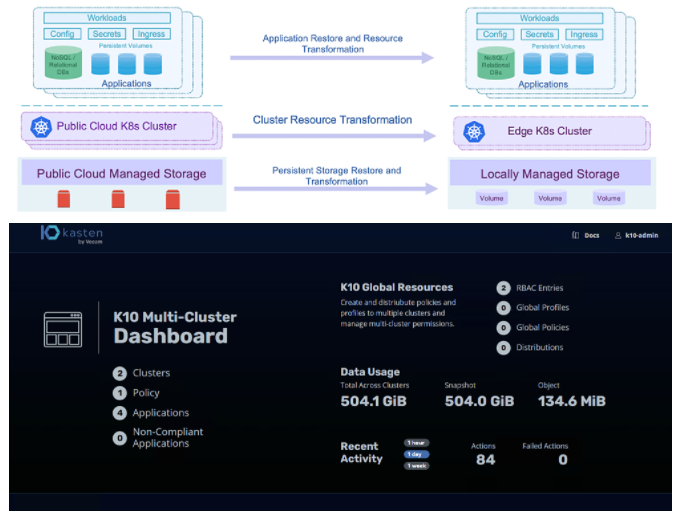Screen dimensions: 682x515
Task: Open Distributions
Action: 539,348
